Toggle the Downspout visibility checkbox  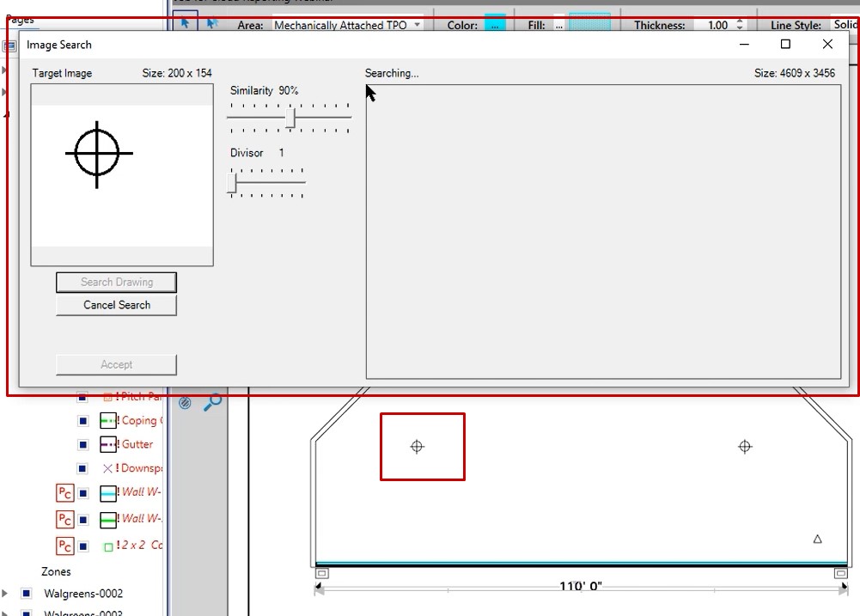pyautogui.click(x=82, y=468)
